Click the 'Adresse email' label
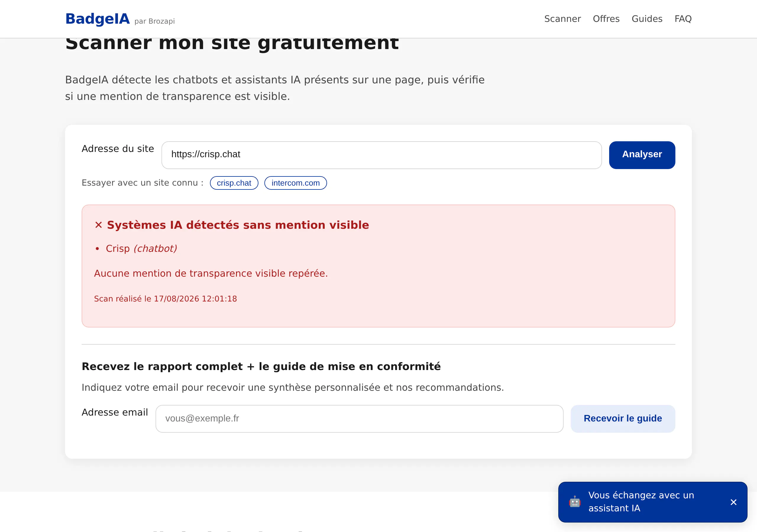This screenshot has height=532, width=757. click(115, 412)
